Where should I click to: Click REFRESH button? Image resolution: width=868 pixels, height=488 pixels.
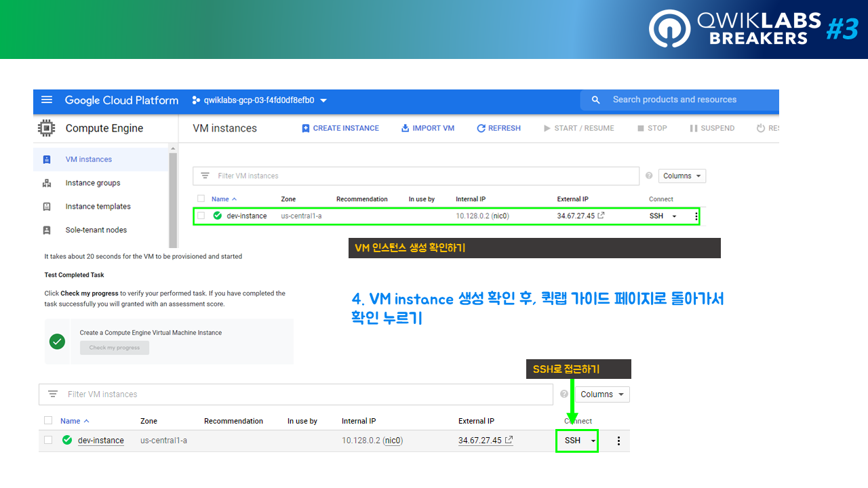click(499, 128)
